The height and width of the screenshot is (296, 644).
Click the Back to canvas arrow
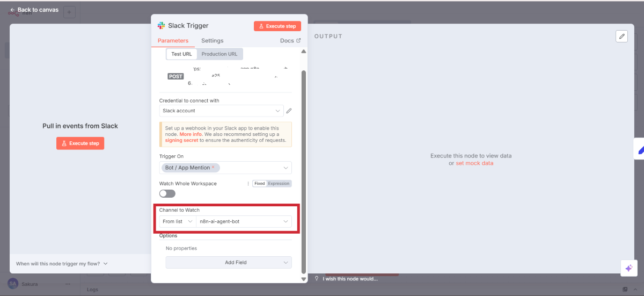pyautogui.click(x=12, y=10)
